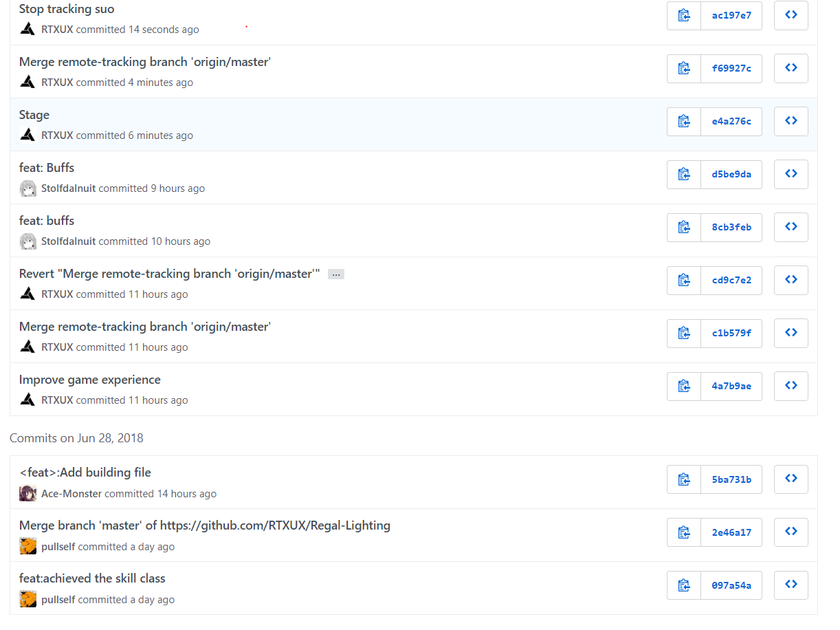The image size is (840, 630).
Task: Browse repository at commit f69927c
Action: (791, 68)
